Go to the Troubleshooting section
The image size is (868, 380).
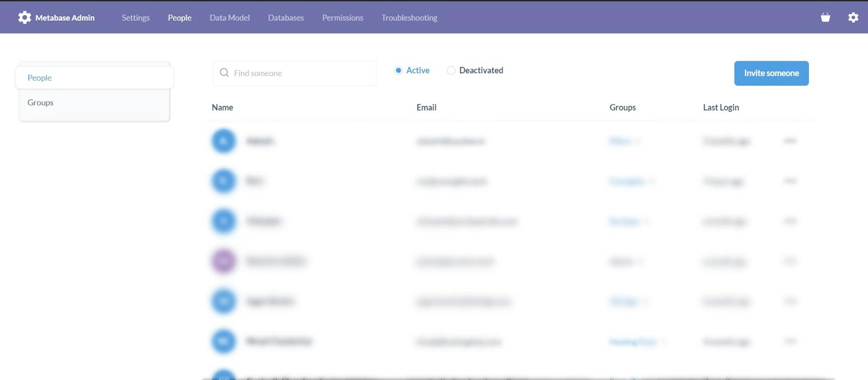coord(409,18)
